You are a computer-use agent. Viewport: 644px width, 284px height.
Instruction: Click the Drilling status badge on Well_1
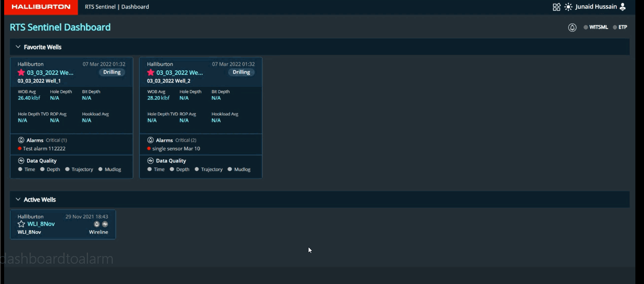coord(112,72)
